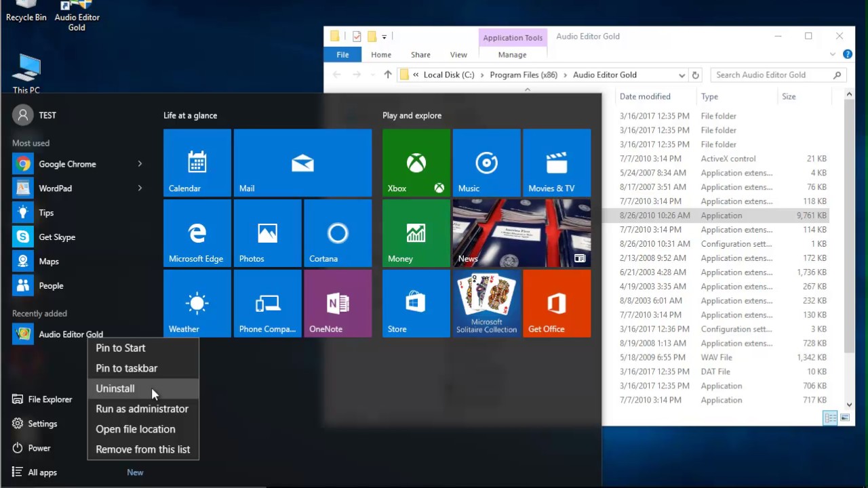Choose Pin to taskbar in context menu
Viewport: 868px width, 488px height.
tap(143, 368)
